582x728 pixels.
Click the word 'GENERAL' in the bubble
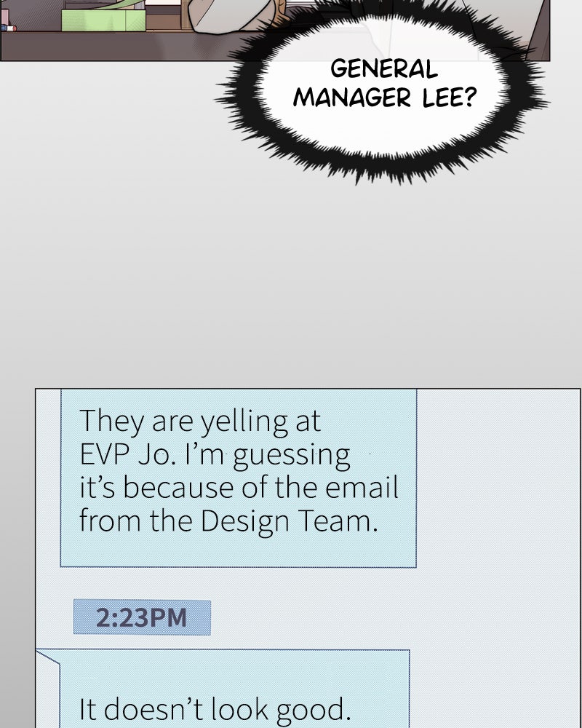(x=384, y=68)
